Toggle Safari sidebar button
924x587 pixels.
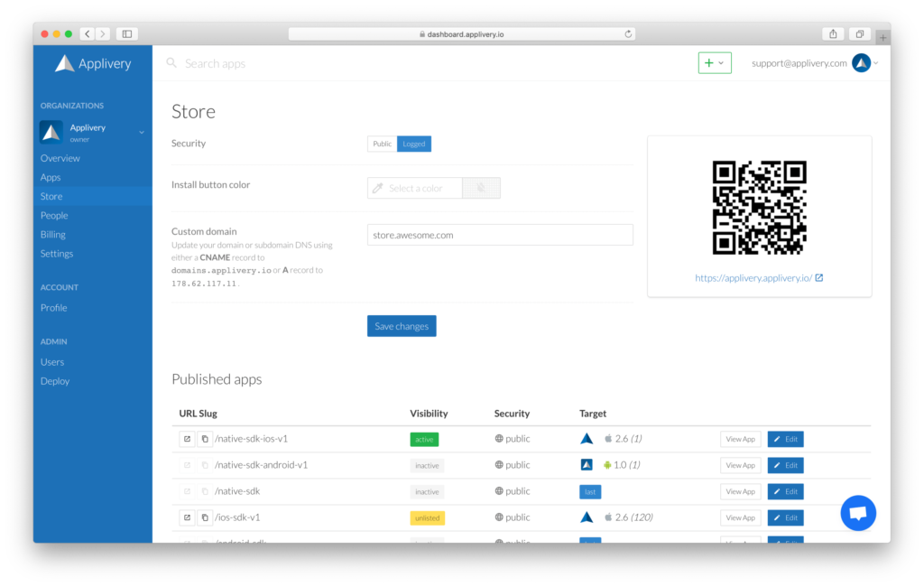(x=126, y=33)
